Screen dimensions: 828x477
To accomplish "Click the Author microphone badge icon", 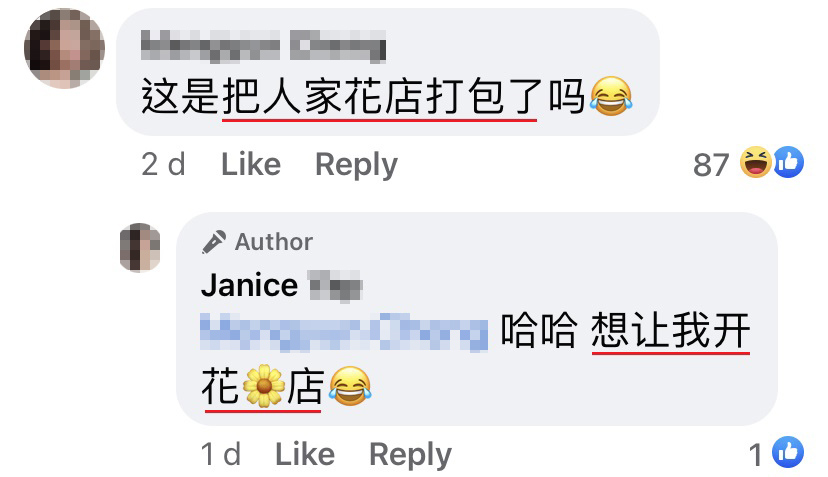I will [x=214, y=242].
